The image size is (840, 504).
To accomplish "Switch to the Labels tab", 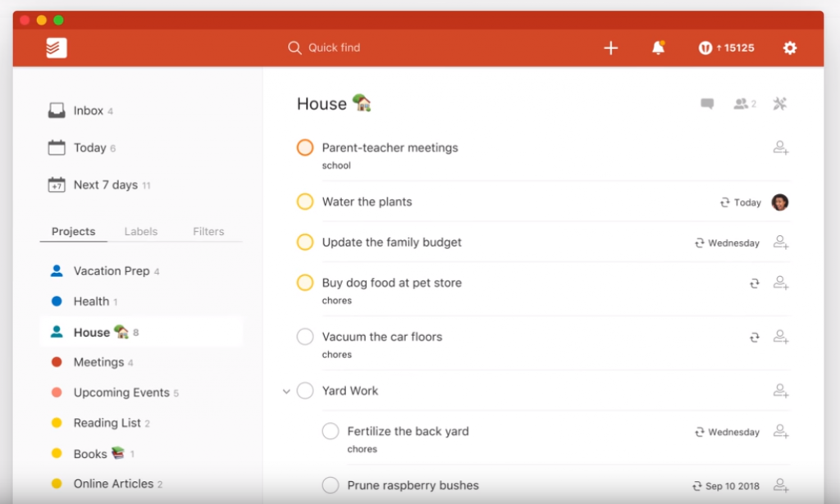I will click(x=140, y=232).
